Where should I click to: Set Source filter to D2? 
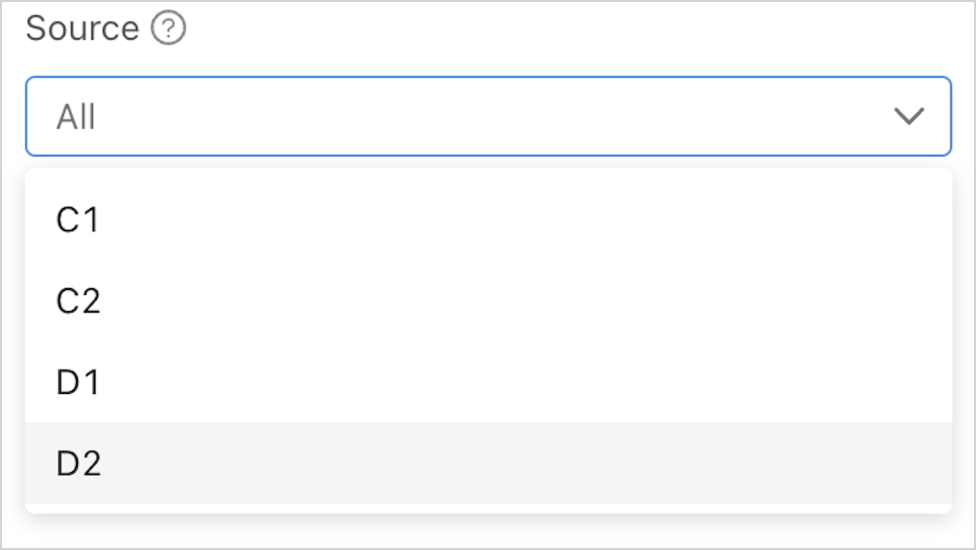point(78,463)
